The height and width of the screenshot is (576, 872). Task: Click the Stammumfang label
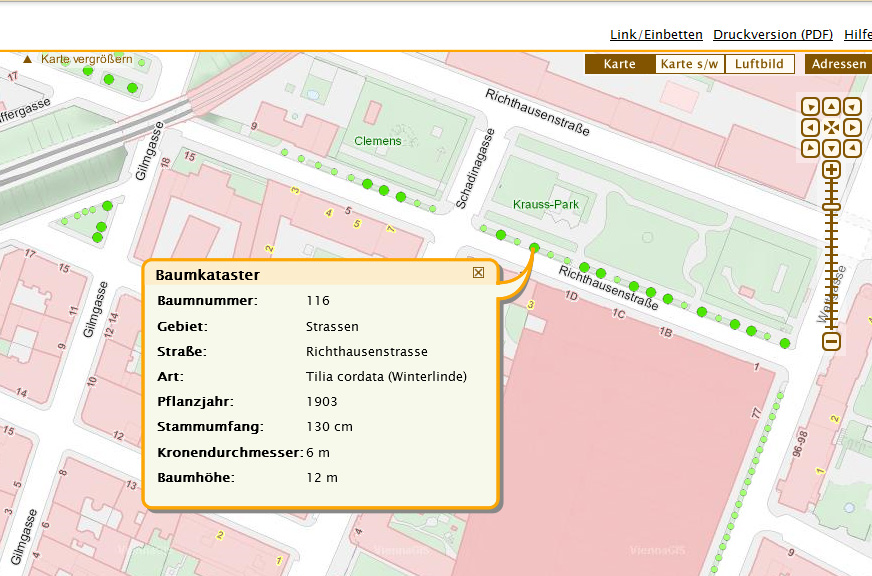[210, 426]
